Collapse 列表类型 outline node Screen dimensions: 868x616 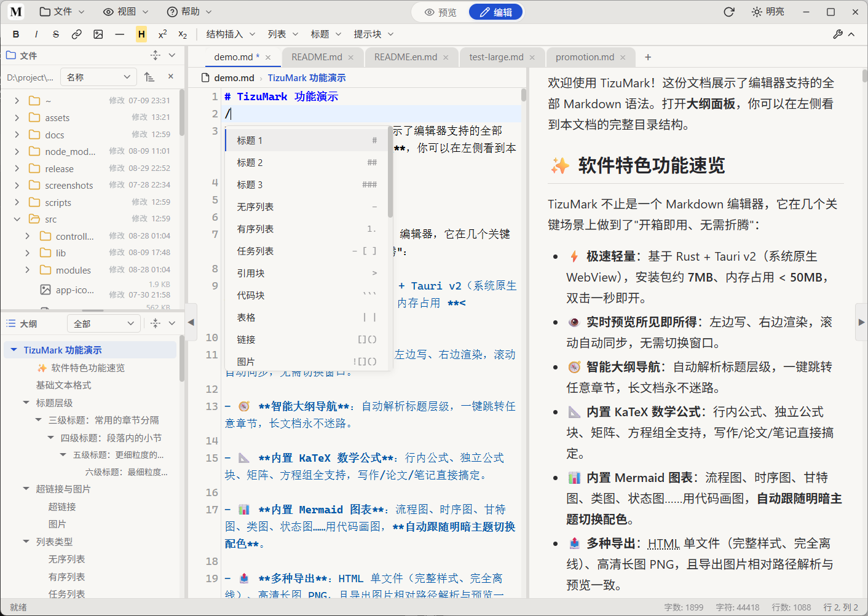26,542
